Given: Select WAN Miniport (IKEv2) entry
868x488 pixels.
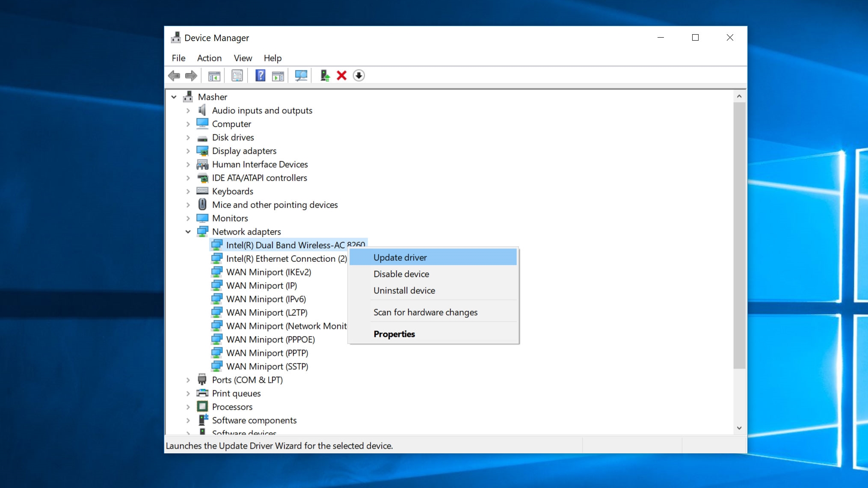Looking at the screenshot, I should coord(268,272).
